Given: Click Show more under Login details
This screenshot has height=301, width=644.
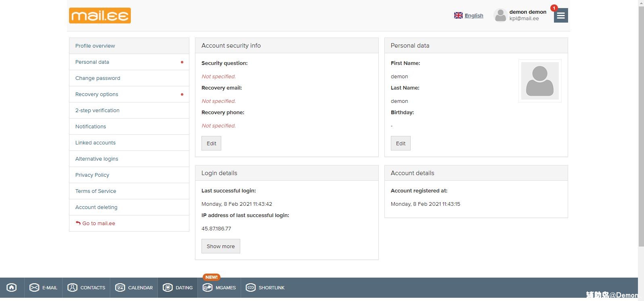Looking at the screenshot, I should pyautogui.click(x=221, y=246).
